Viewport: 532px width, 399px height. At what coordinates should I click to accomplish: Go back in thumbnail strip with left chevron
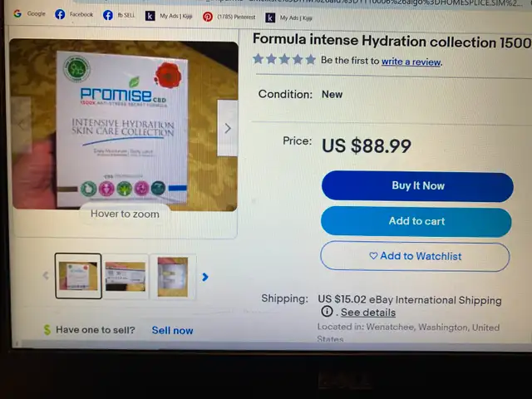pos(46,275)
